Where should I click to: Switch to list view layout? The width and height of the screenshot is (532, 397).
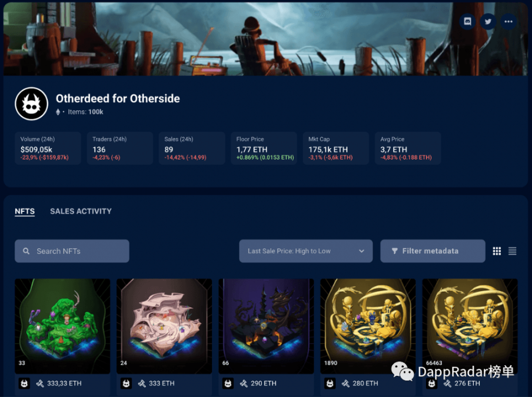[x=513, y=251]
